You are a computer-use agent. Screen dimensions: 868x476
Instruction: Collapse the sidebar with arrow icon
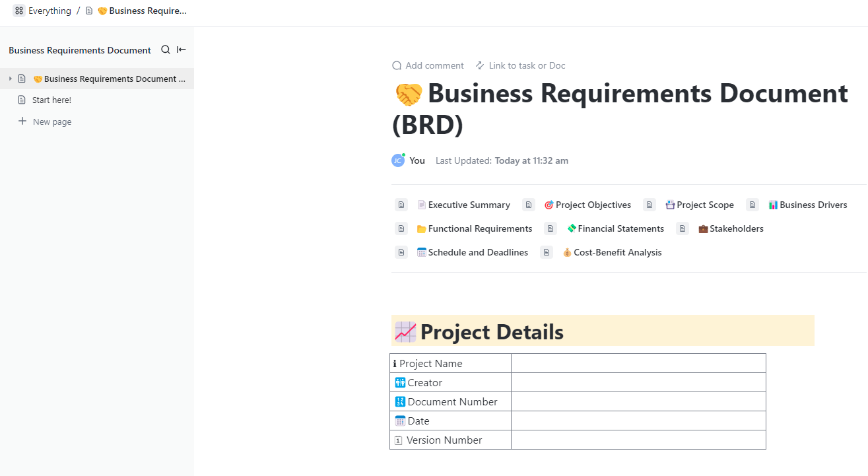coord(182,50)
